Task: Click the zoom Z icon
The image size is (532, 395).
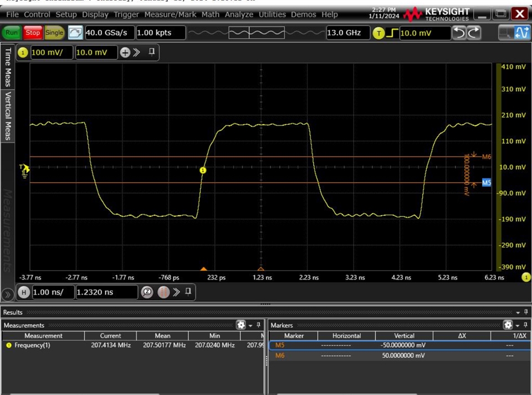Action: click(147, 292)
